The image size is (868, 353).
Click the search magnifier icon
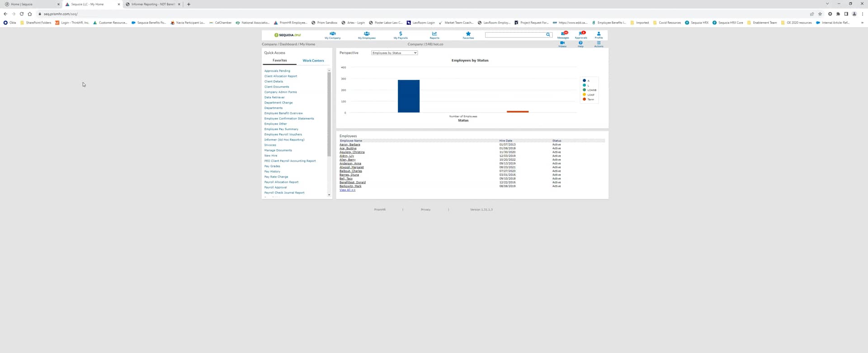(x=548, y=35)
